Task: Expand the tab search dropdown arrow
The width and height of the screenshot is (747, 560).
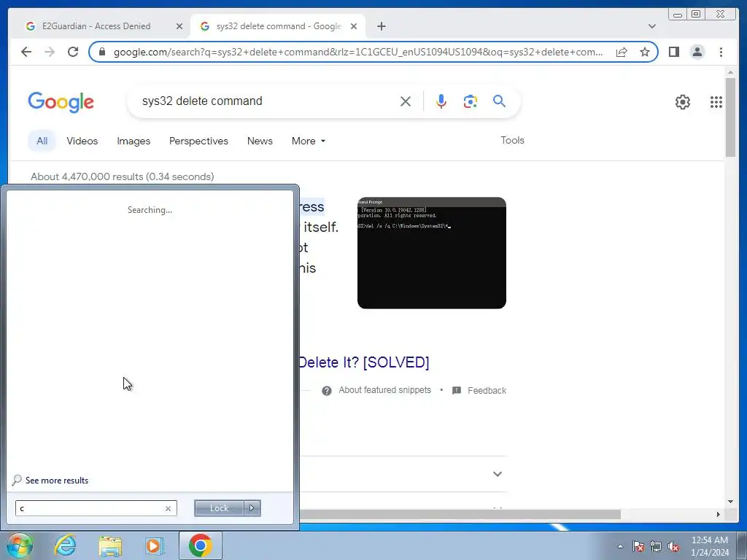Action: click(652, 26)
